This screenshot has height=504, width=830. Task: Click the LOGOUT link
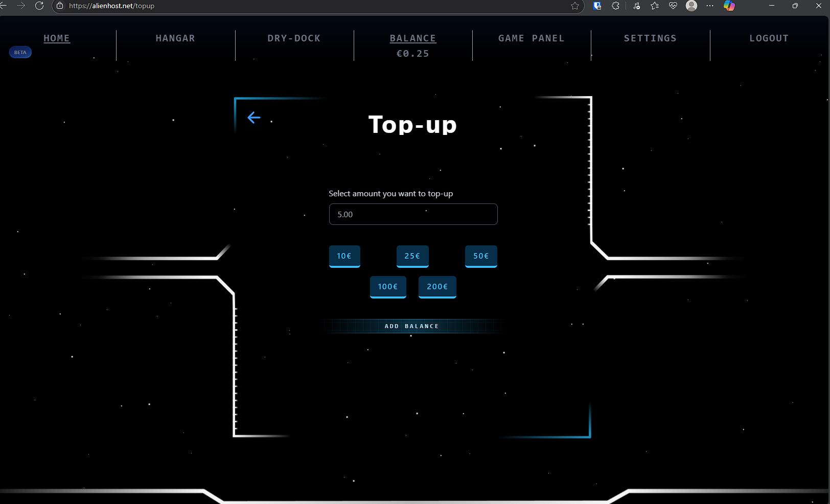(x=769, y=38)
